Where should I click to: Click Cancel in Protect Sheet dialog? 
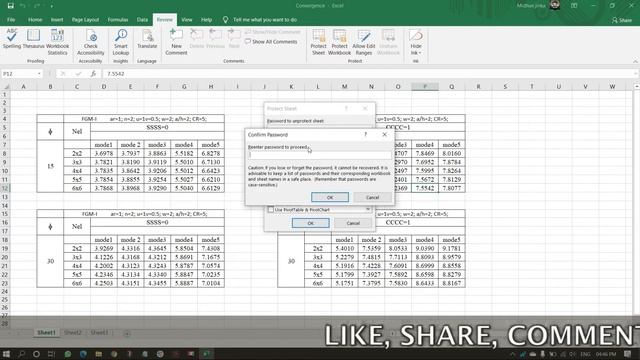point(353,223)
